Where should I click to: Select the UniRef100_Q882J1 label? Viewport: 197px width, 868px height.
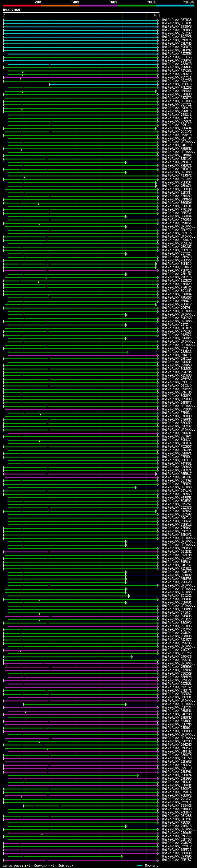(177, 115)
